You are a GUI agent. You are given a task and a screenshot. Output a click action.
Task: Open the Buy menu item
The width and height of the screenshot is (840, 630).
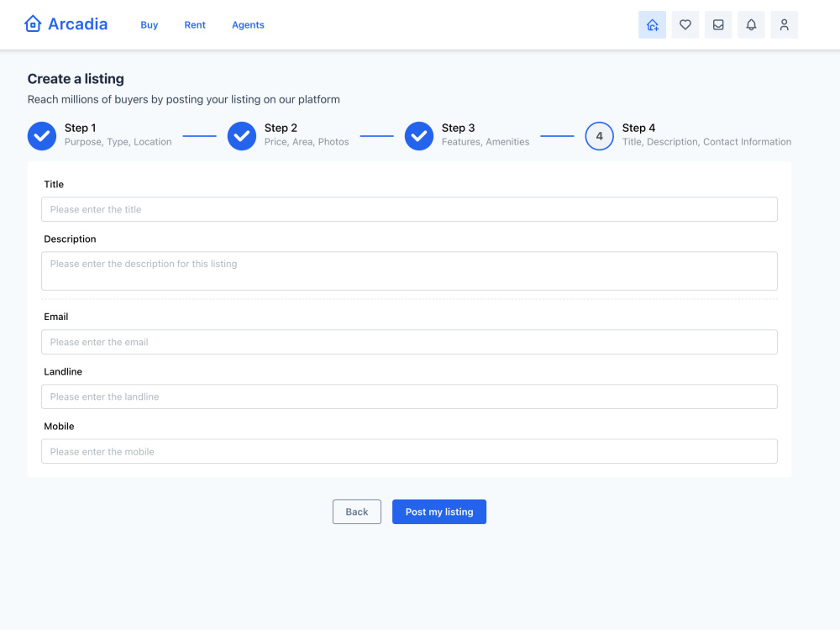coord(149,24)
